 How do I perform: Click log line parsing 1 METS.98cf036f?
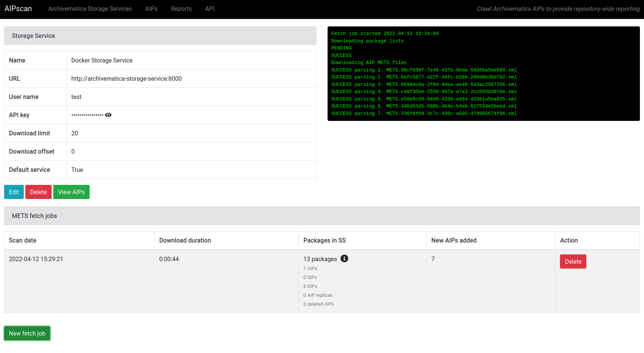424,70
